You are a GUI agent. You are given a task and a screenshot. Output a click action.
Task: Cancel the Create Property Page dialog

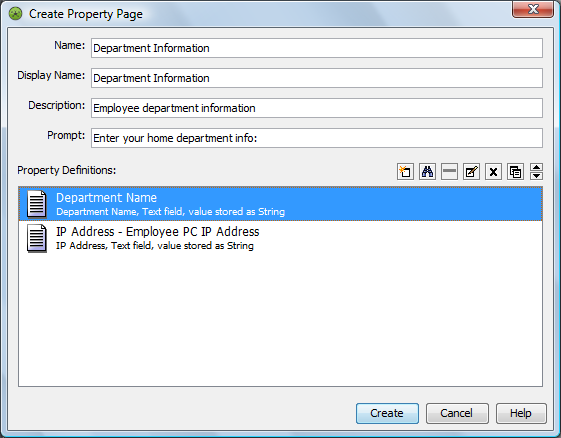click(457, 413)
